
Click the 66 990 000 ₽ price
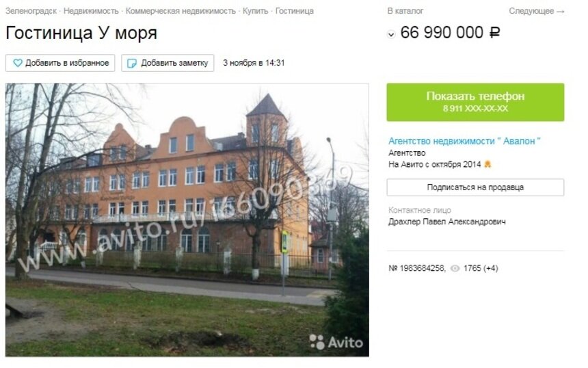click(x=450, y=33)
